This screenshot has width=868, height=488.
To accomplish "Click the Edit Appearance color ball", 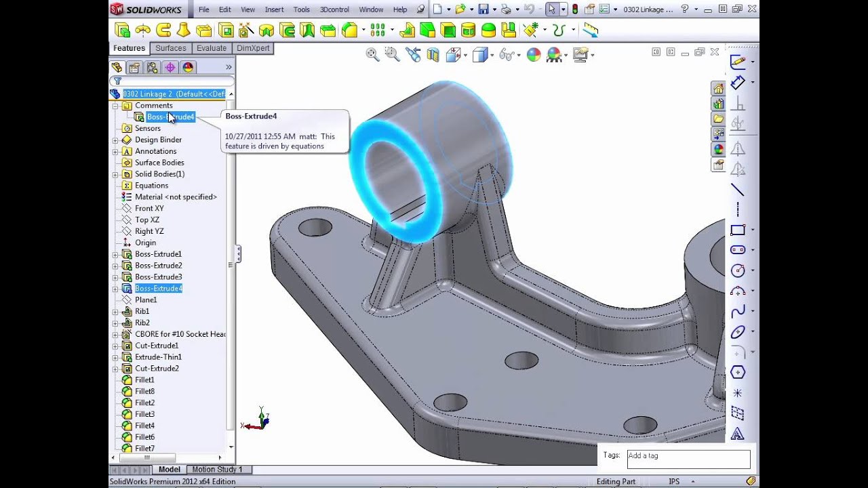I will pyautogui.click(x=534, y=55).
